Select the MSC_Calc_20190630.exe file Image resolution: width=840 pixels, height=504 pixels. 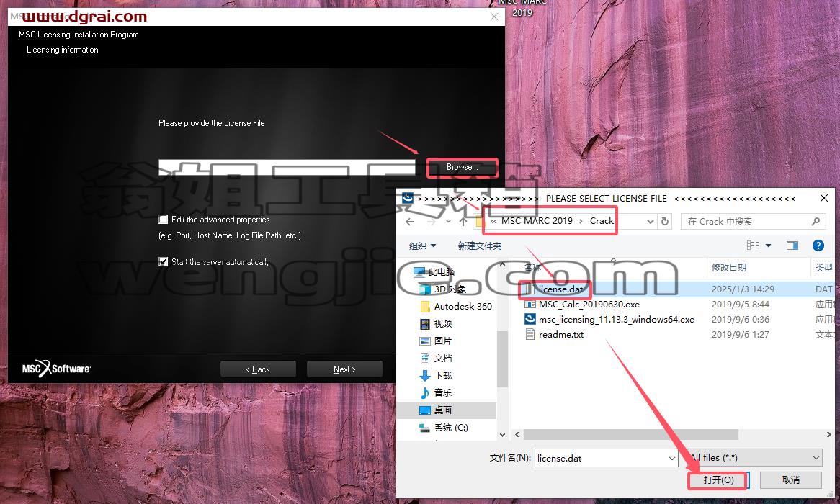pos(589,305)
